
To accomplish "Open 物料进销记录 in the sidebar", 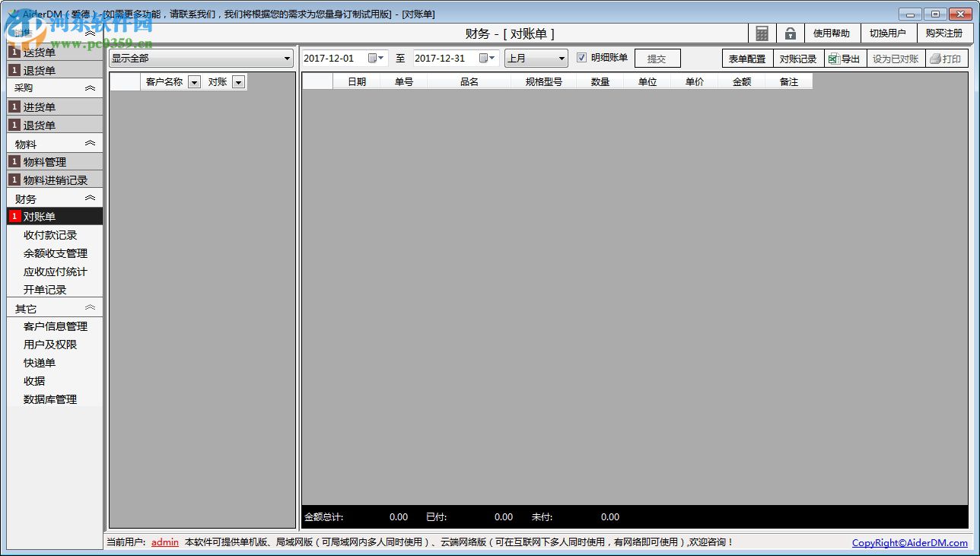I will 55,180.
